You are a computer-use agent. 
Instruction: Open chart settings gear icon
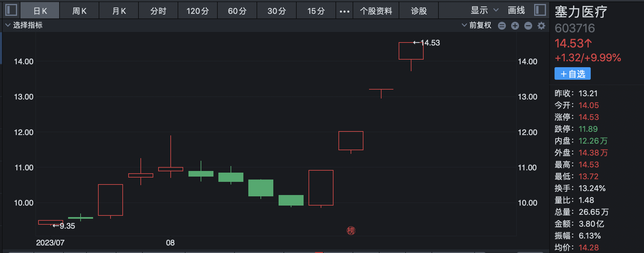click(541, 26)
